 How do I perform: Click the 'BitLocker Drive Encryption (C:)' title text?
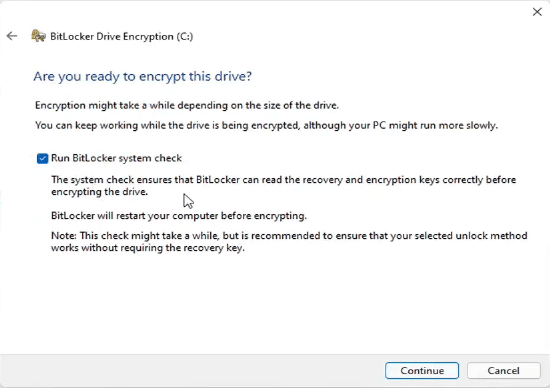coord(121,36)
